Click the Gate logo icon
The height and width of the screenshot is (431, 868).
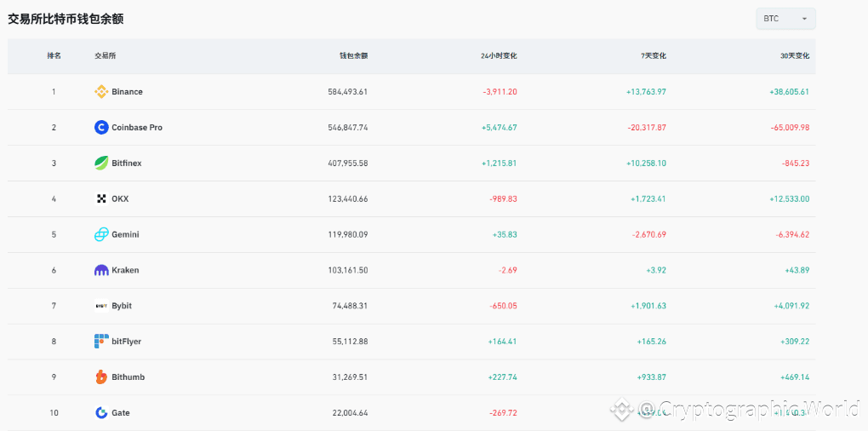coord(101,413)
